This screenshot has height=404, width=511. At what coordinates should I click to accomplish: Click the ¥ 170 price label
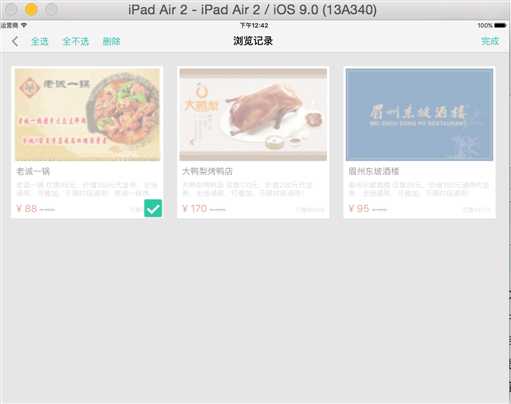[195, 209]
